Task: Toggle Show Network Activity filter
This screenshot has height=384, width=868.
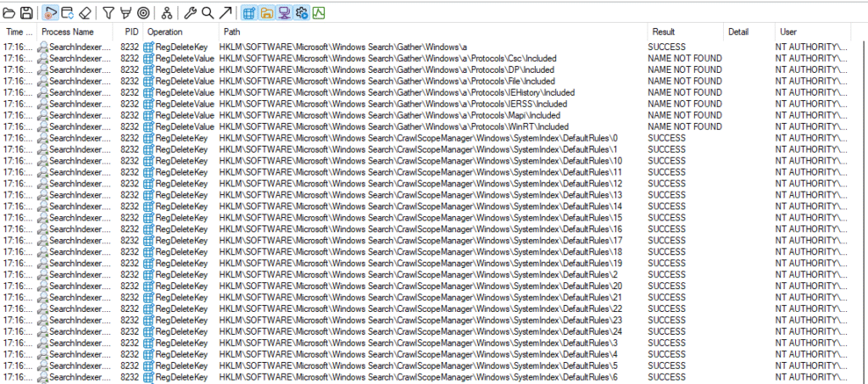Action: (x=284, y=13)
